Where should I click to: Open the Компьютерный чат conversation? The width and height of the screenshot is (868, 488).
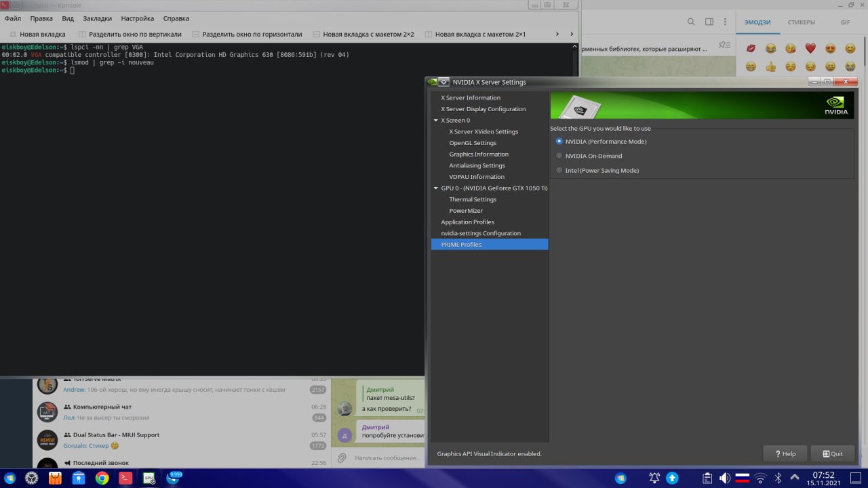pyautogui.click(x=181, y=412)
